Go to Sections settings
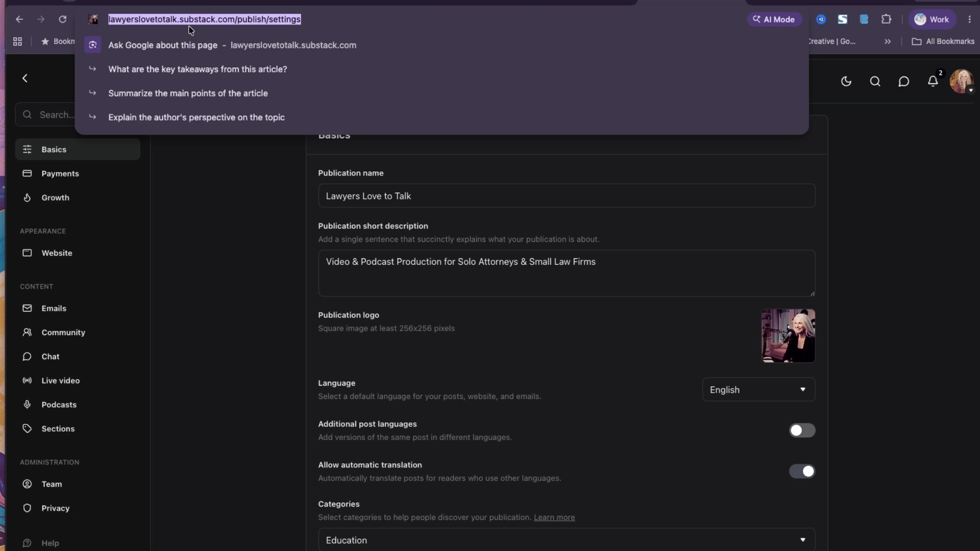The width and height of the screenshot is (980, 551). (78, 429)
